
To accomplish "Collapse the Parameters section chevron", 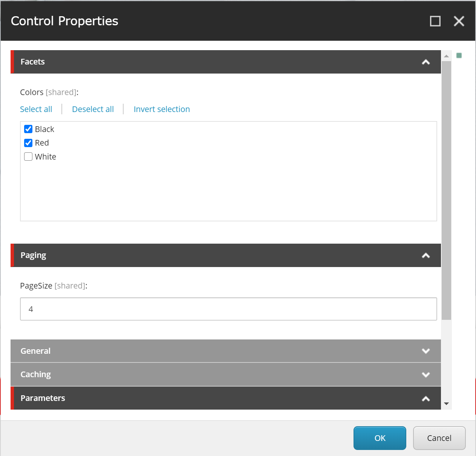I will [425, 399].
